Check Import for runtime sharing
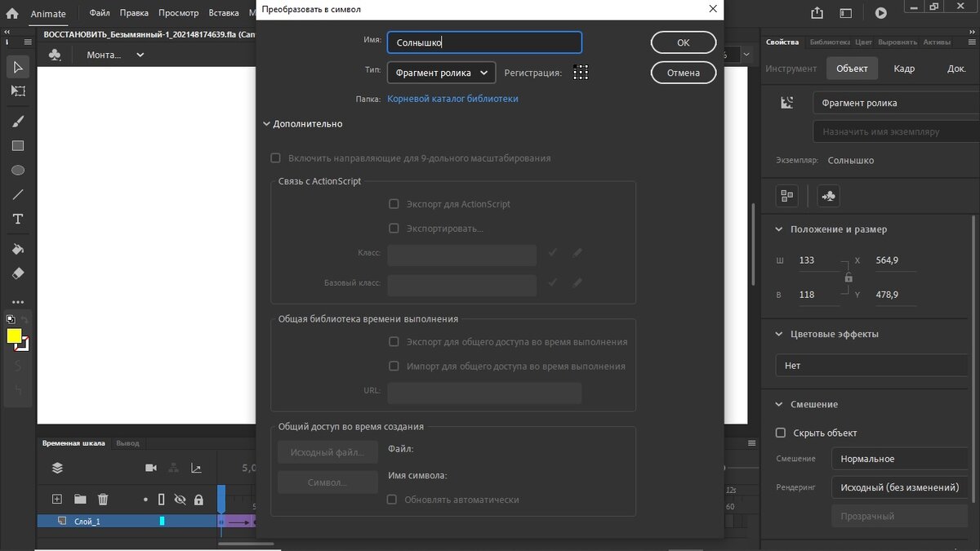Viewport: 980px width, 551px height. [x=394, y=367]
